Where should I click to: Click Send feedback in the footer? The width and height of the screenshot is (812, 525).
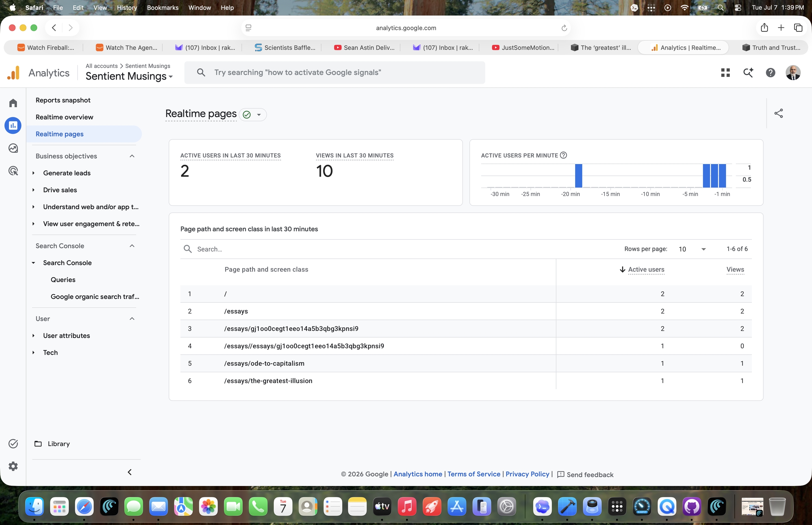585,475
